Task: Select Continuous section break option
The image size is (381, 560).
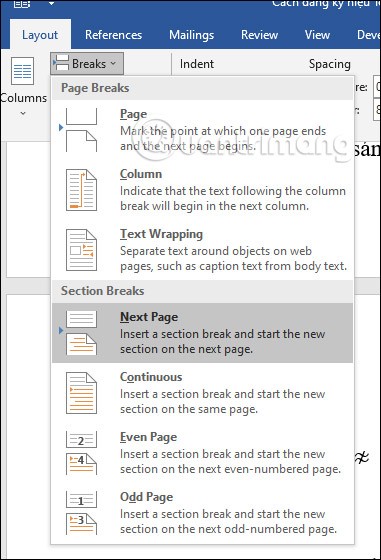Action: [x=202, y=393]
